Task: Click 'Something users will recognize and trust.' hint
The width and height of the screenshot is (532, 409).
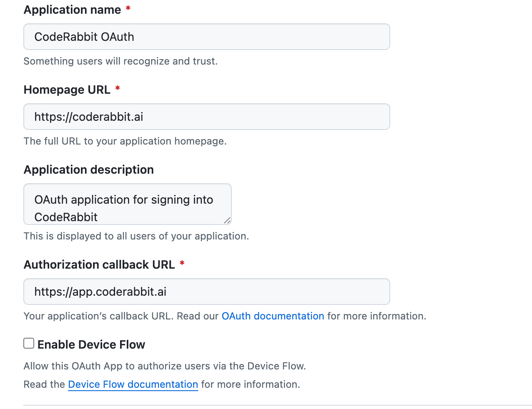Action: (x=120, y=61)
